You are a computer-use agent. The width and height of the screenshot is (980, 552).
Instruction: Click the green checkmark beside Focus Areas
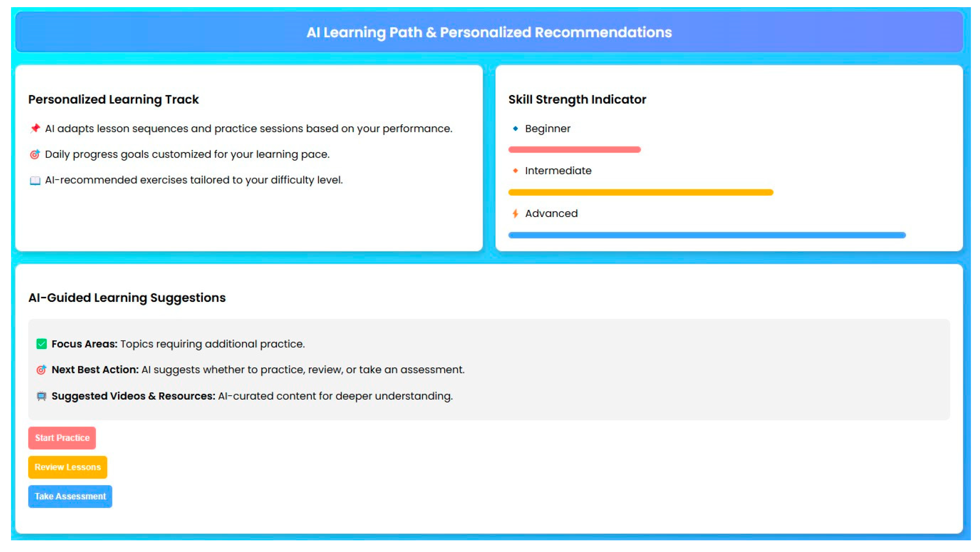[x=41, y=344]
